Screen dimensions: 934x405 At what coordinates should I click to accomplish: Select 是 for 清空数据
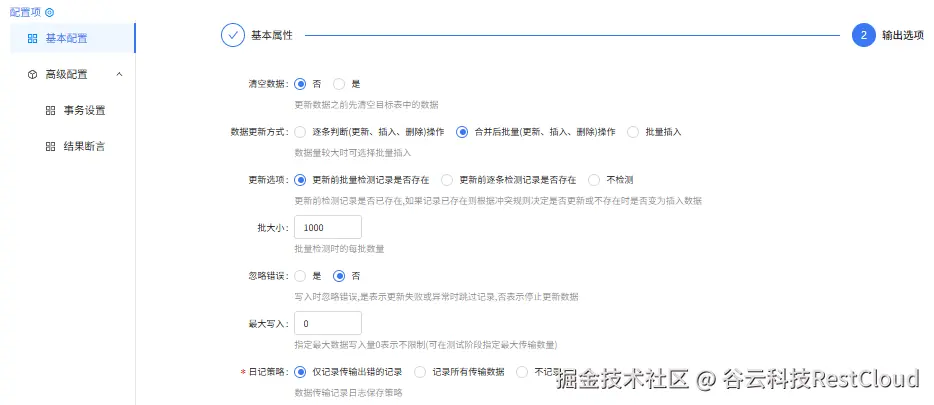click(339, 84)
